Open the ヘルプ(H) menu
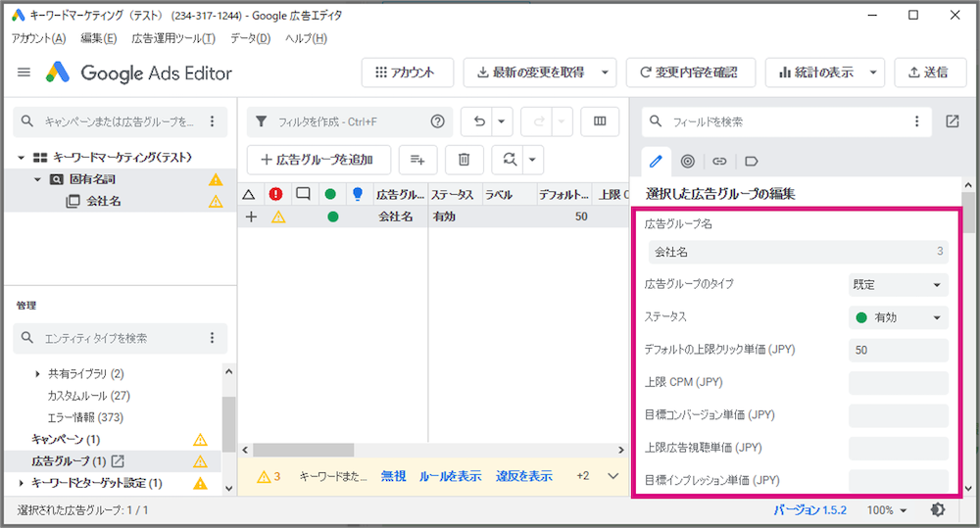980x528 pixels. (306, 38)
